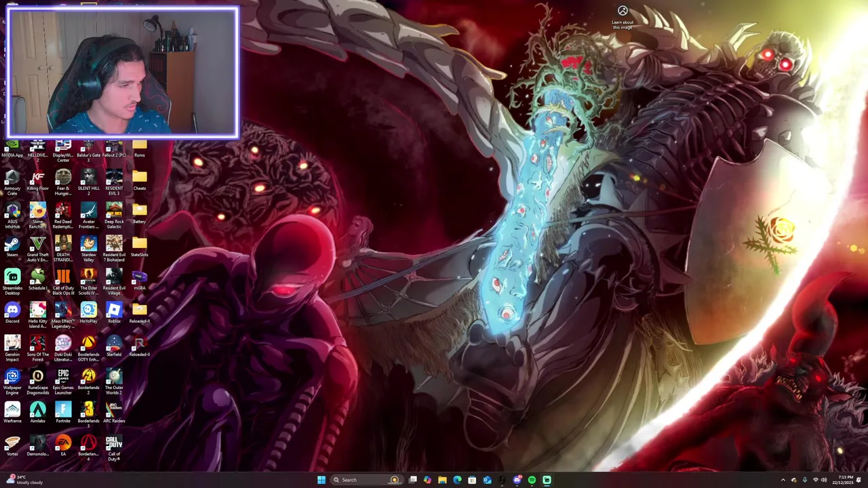Open the Wallpaper Engine shortcut
This screenshot has height=488, width=868.
[12, 382]
